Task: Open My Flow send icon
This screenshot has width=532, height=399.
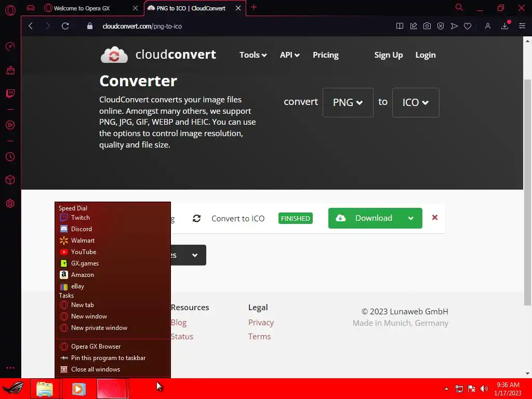Action: coord(454,26)
